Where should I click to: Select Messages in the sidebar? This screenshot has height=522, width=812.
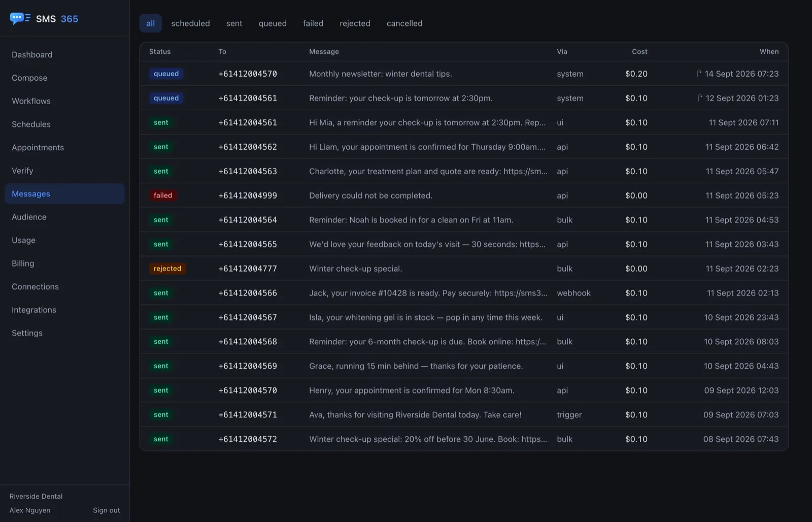64,194
